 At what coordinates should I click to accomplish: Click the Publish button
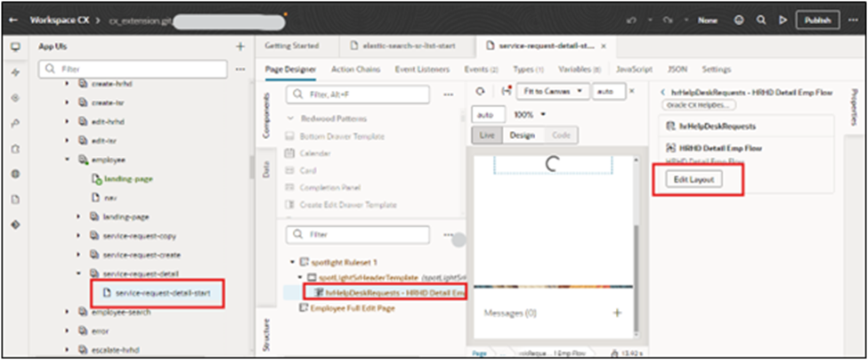click(817, 20)
